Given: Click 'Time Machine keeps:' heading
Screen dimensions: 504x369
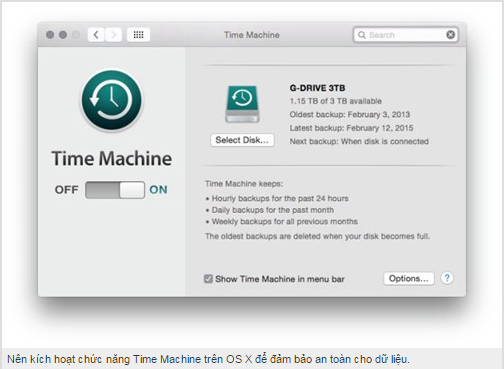Looking at the screenshot, I should coord(244,184).
